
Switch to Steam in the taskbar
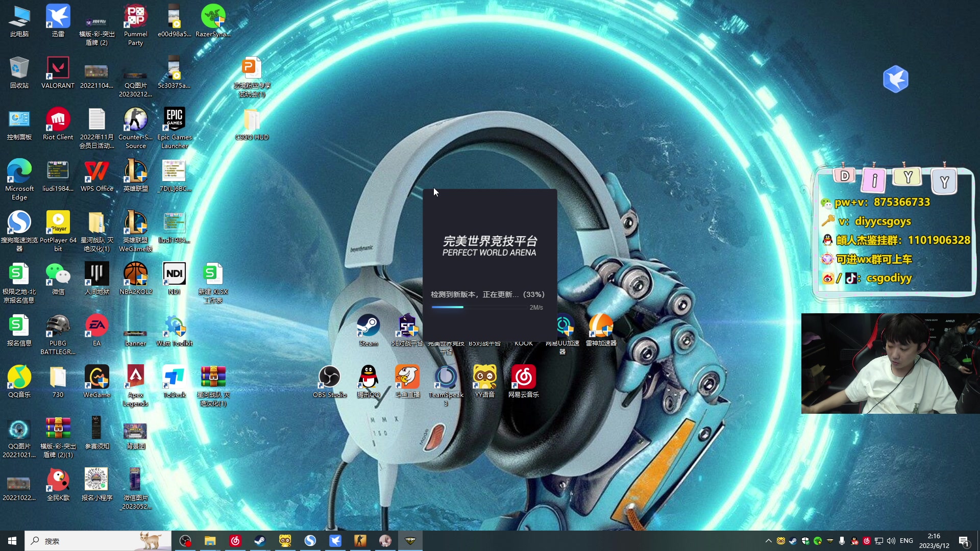[x=260, y=541]
